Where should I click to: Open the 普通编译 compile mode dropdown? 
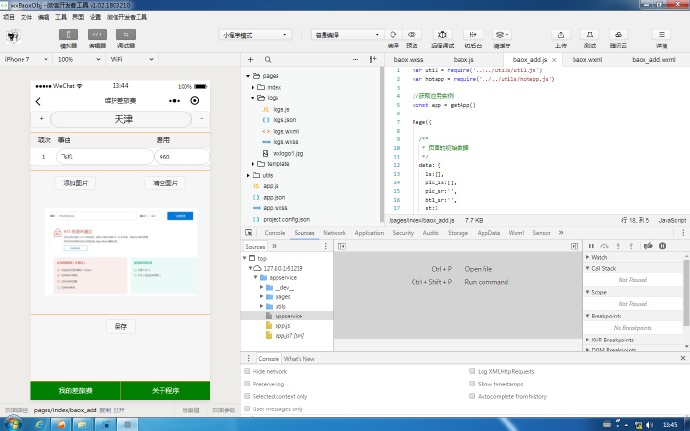pos(347,35)
